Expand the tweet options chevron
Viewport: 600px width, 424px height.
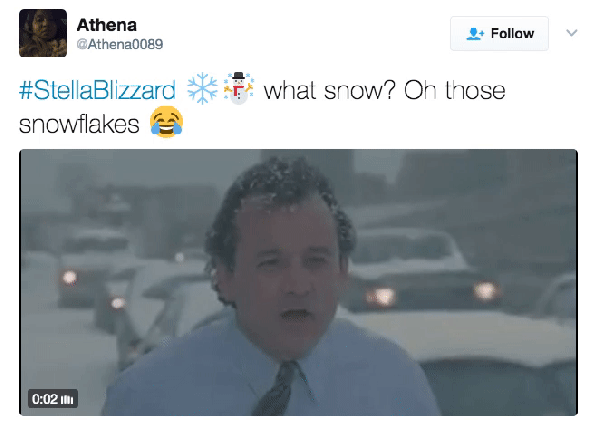click(x=572, y=33)
